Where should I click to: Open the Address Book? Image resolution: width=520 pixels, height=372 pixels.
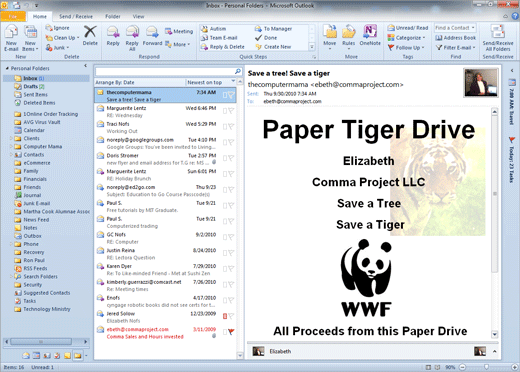tap(456, 38)
